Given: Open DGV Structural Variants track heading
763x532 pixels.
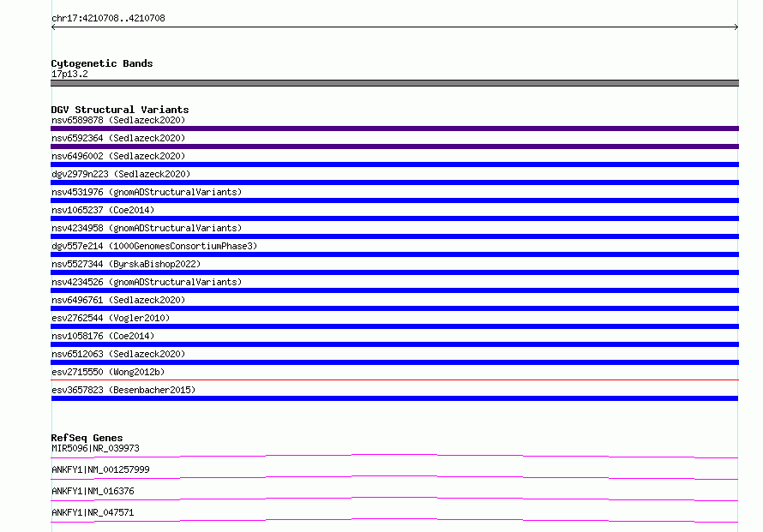Looking at the screenshot, I should click(120, 110).
